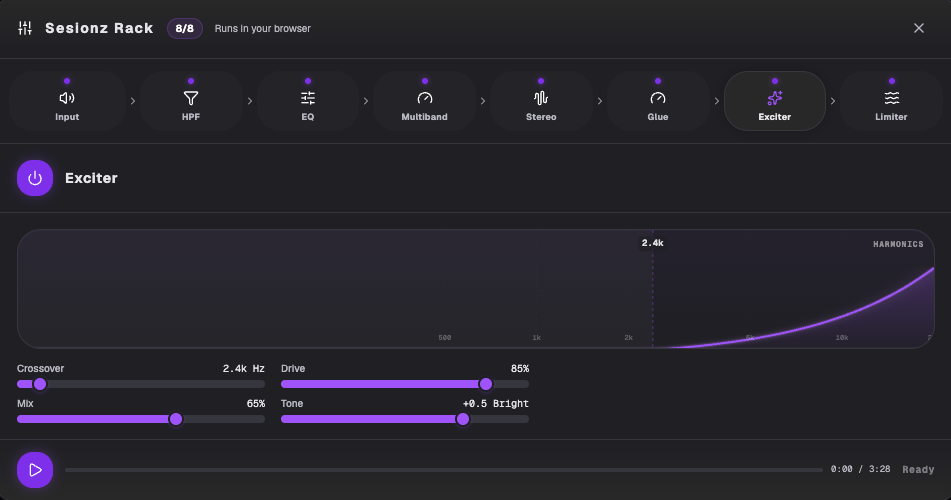The width and height of the screenshot is (951, 500).
Task: Toggle the dot indicator above Limiter
Action: click(x=892, y=81)
